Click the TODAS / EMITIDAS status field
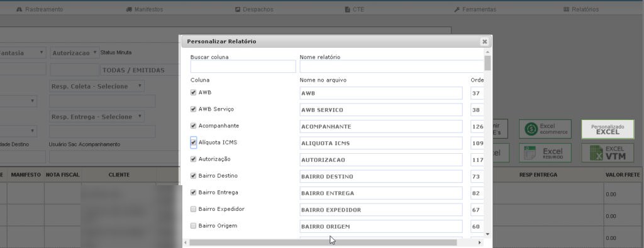 [140, 70]
